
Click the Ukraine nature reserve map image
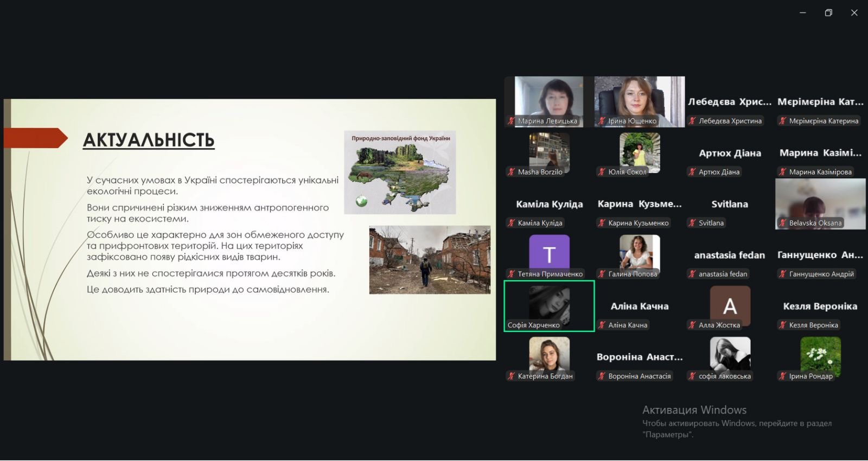[x=400, y=172]
